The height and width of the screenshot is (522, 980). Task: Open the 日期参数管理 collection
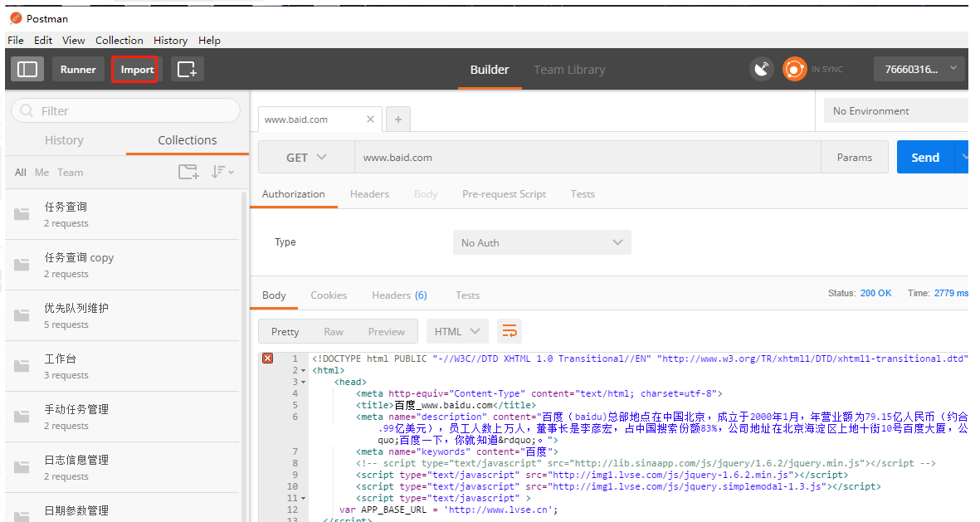pos(122,510)
